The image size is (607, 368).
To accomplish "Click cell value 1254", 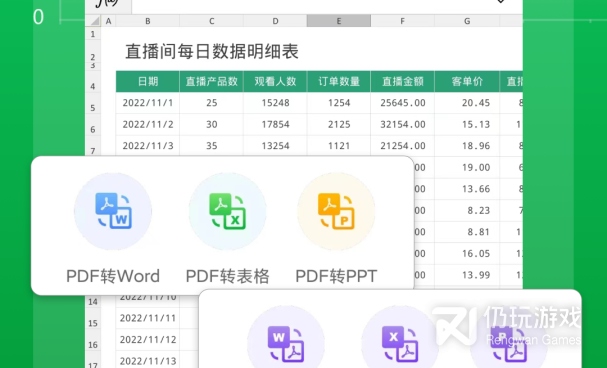I will 339,103.
